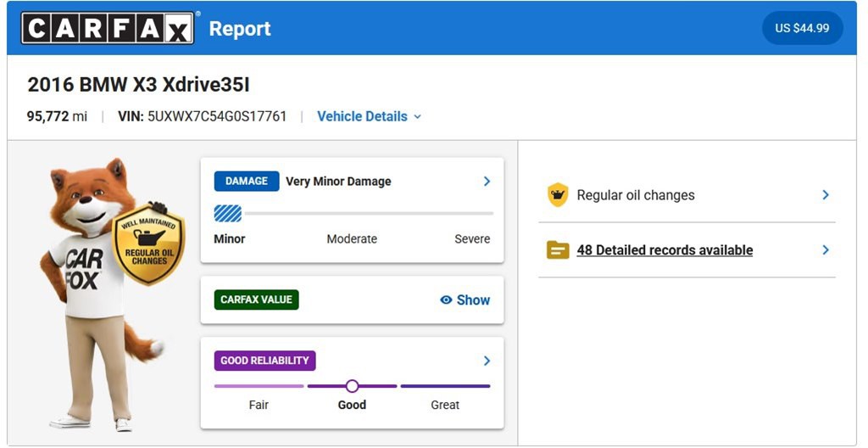The height and width of the screenshot is (448, 868).
Task: Click the Fair reliability label
Action: [x=259, y=405]
